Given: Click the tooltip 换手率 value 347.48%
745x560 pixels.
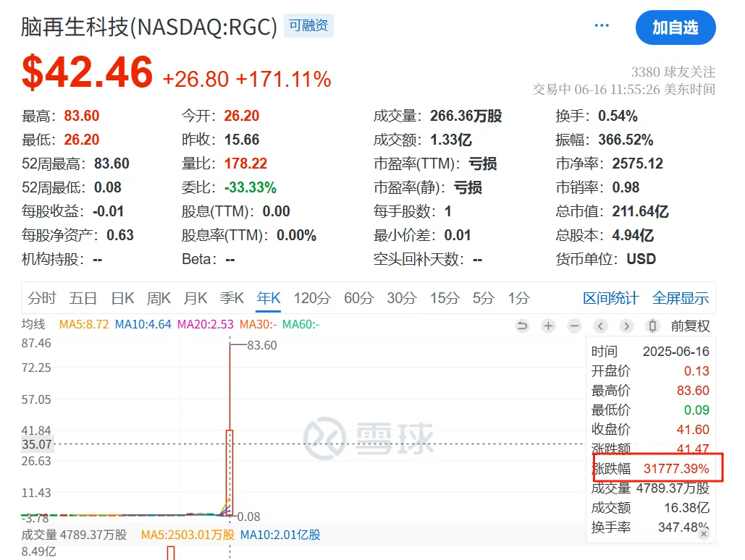Looking at the screenshot, I should point(683,527).
